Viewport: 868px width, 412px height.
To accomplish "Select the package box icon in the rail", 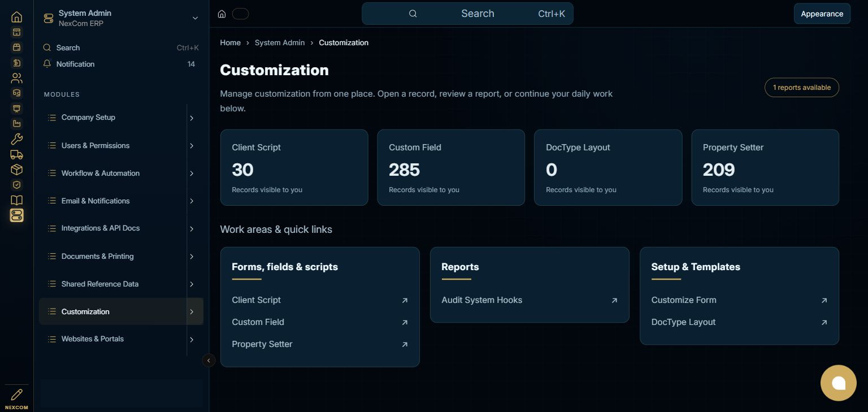I will point(16,170).
